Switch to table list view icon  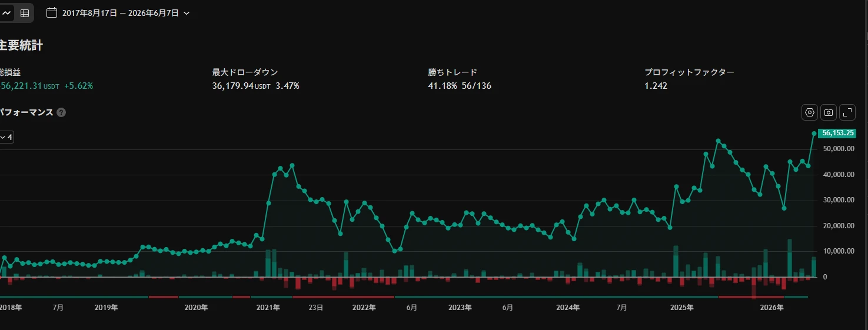tap(24, 13)
